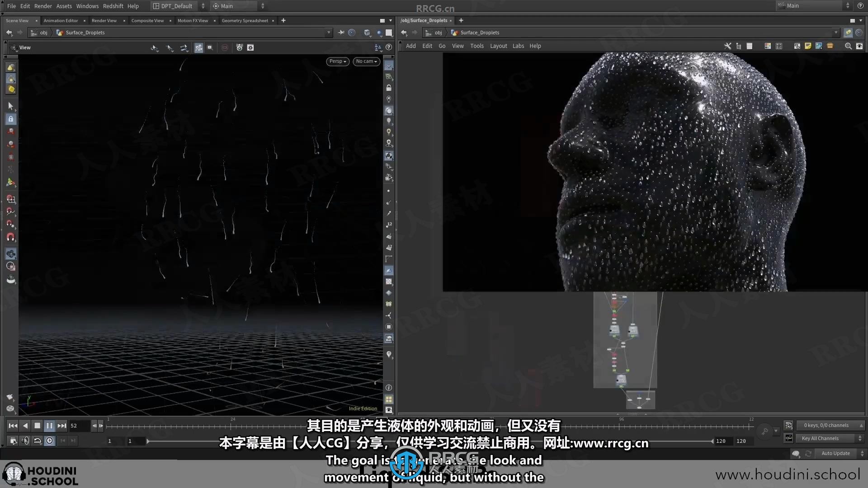Screen dimensions: 868x488
Task: Play the animation in reverse
Action: pyautogui.click(x=25, y=426)
